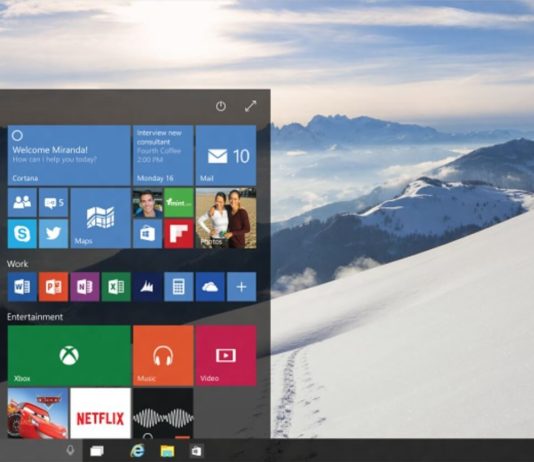Viewport: 534px width, 462px height.
Task: Open the OneNote tile
Action: (x=85, y=287)
